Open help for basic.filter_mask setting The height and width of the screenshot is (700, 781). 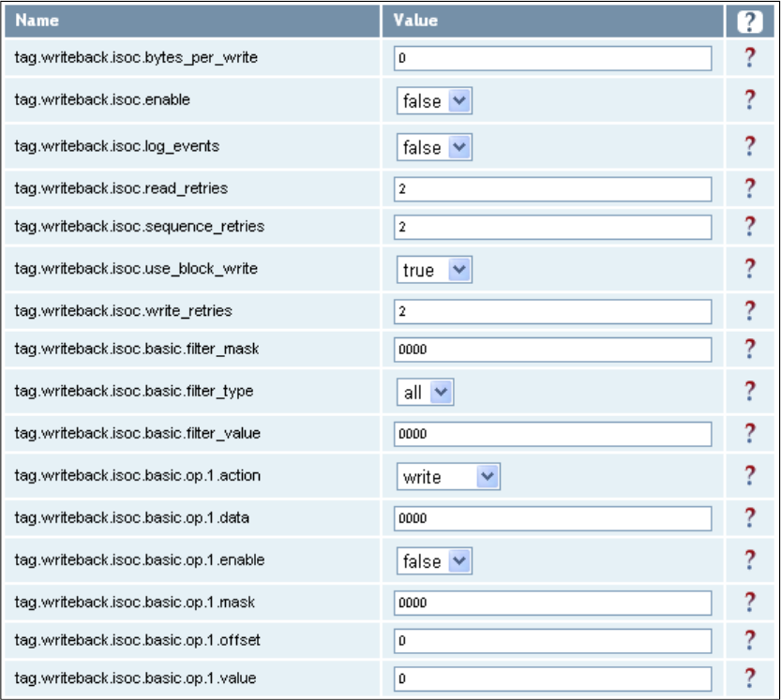750,349
